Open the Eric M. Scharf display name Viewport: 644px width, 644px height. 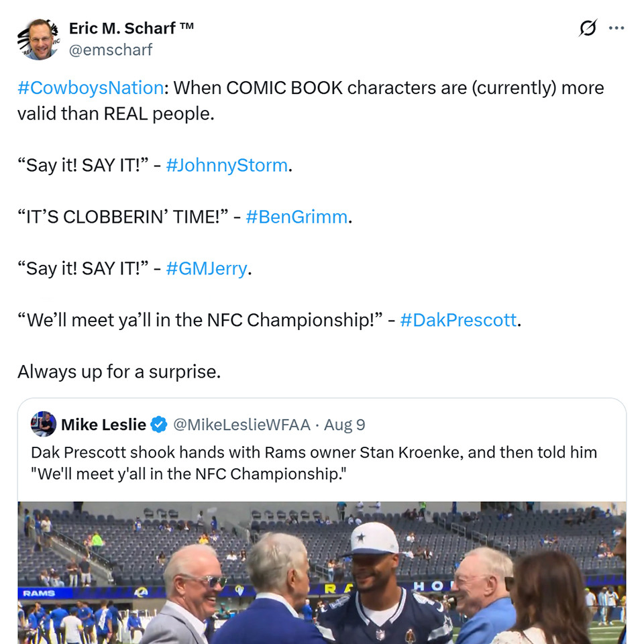point(131,28)
